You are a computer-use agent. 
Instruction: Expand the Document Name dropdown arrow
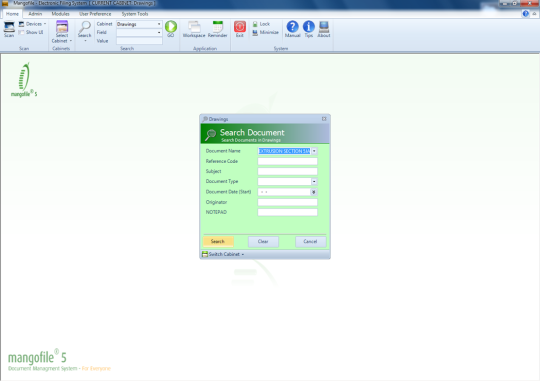[314, 151]
